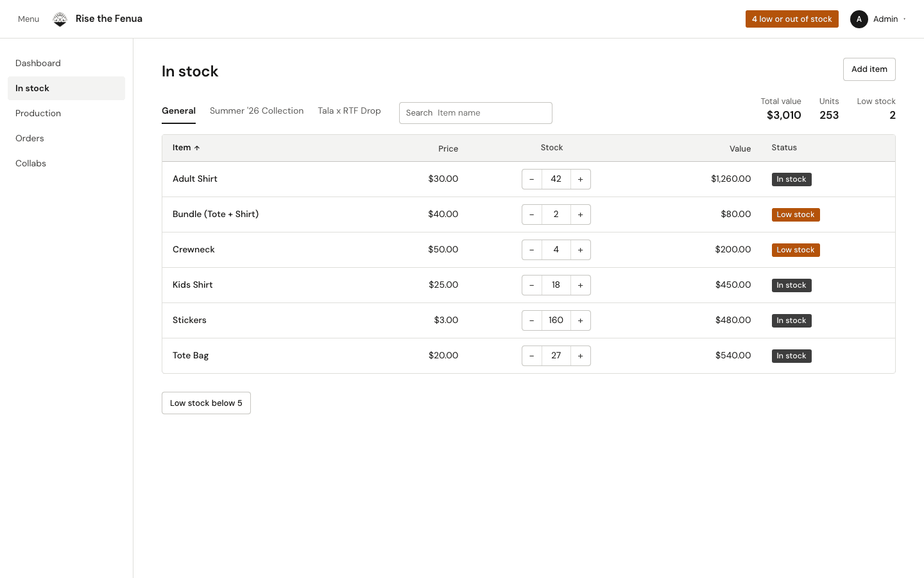Open the Menu in the header

pyautogui.click(x=28, y=19)
